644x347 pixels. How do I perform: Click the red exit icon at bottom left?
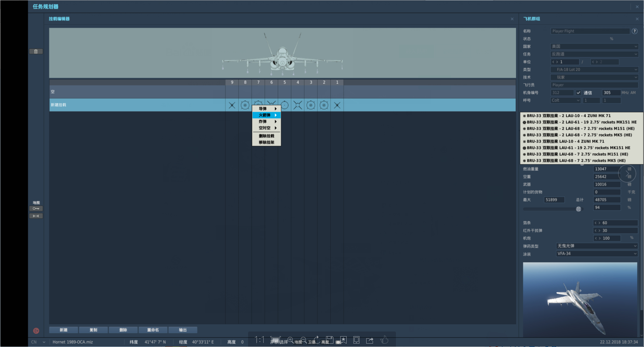click(36, 331)
